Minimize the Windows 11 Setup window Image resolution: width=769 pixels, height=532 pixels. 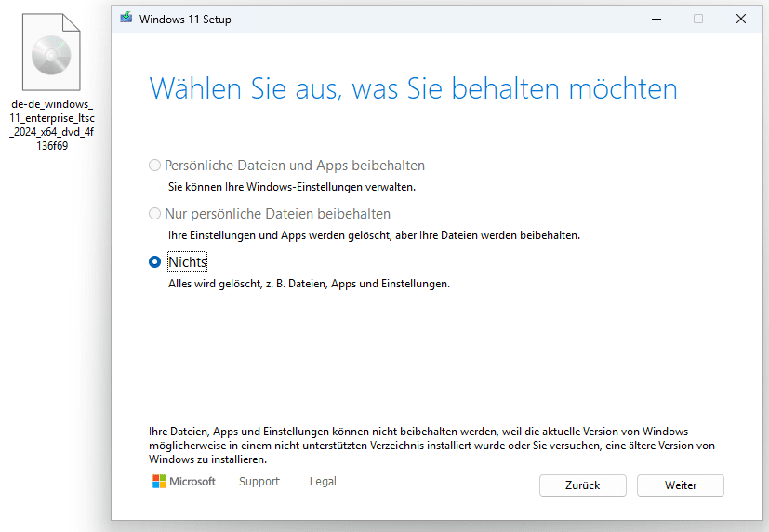pos(656,20)
